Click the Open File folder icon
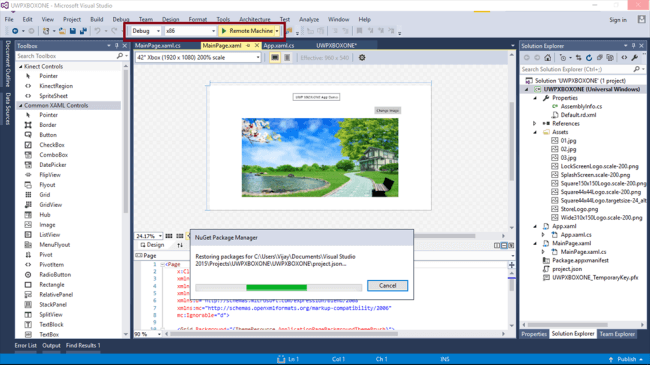Viewport: 650px width, 365px height. tap(62, 31)
